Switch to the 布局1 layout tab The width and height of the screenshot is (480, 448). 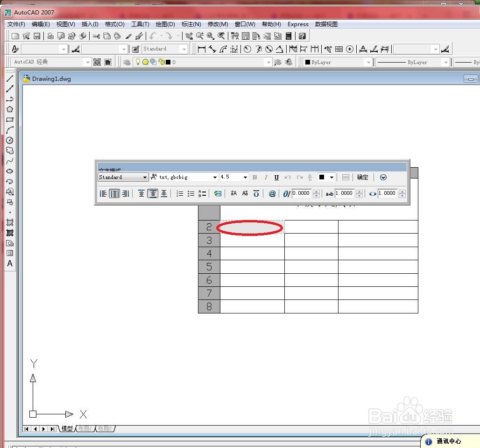(x=85, y=429)
